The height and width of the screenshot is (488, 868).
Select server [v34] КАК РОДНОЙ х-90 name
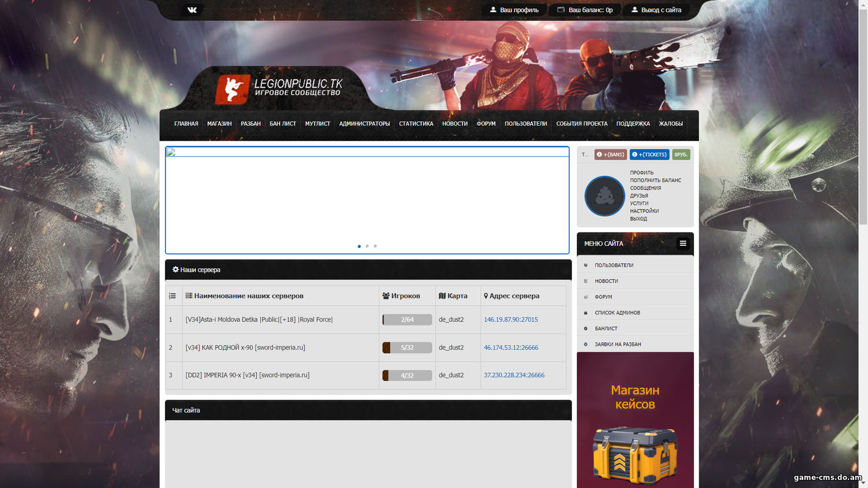pyautogui.click(x=245, y=347)
